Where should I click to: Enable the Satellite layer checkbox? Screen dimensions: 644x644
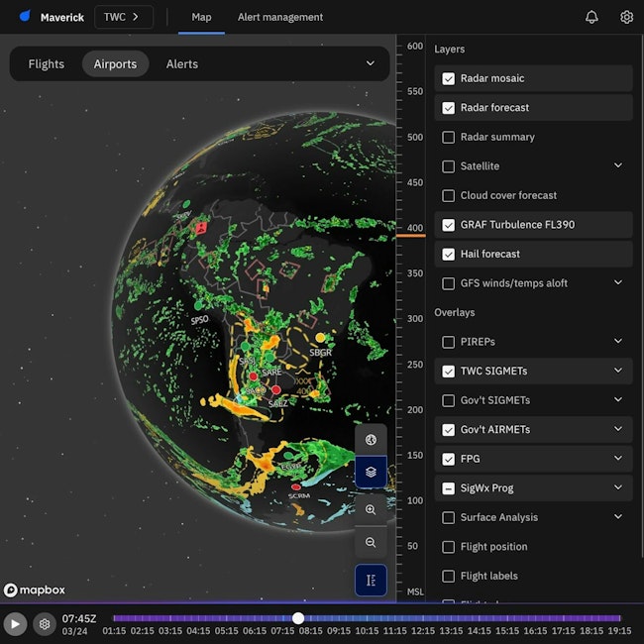point(448,166)
